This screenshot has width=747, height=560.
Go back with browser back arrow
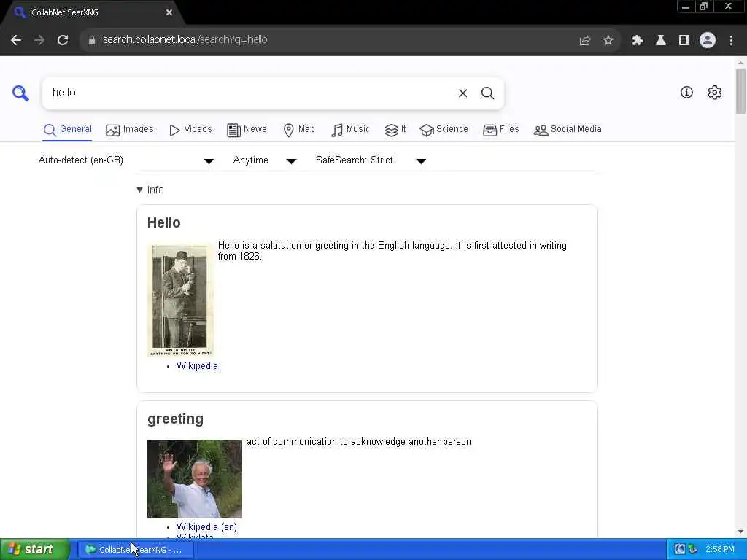pyautogui.click(x=16, y=40)
